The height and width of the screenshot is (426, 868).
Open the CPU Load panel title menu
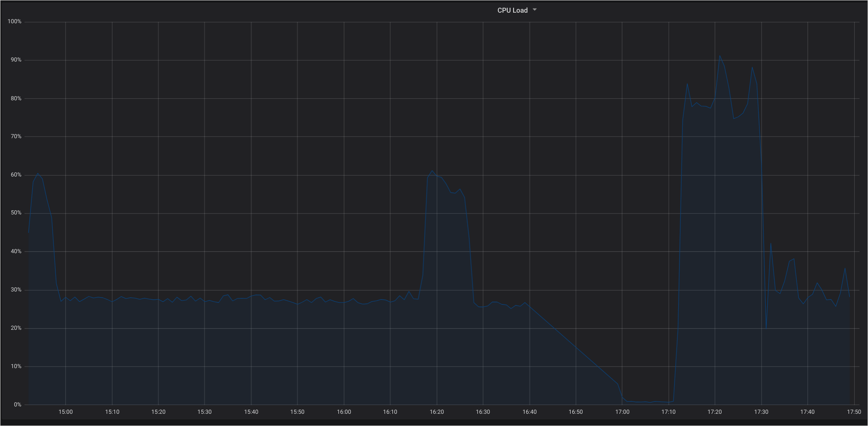512,10
